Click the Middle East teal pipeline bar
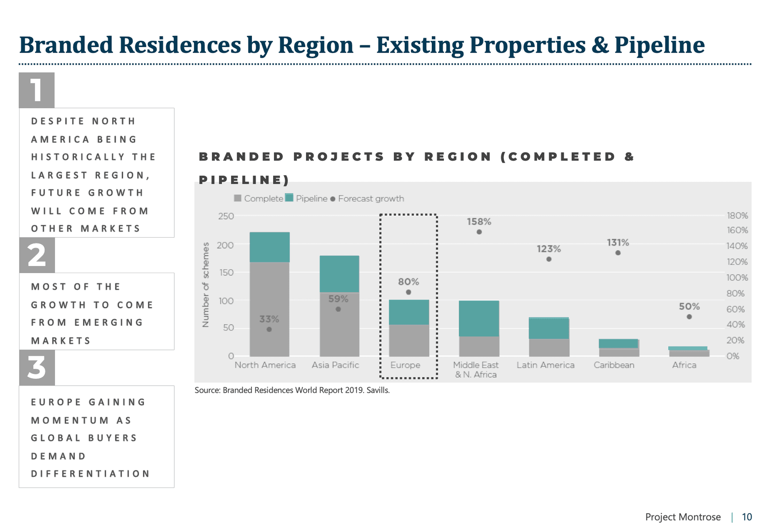This screenshot has width=772, height=532. coord(479,318)
